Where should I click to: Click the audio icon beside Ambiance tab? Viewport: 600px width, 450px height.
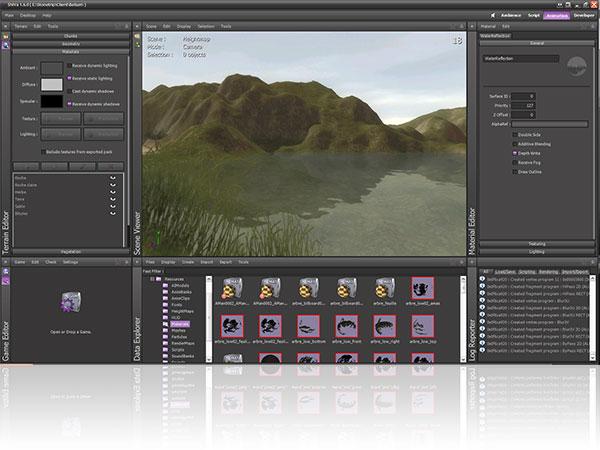point(493,16)
